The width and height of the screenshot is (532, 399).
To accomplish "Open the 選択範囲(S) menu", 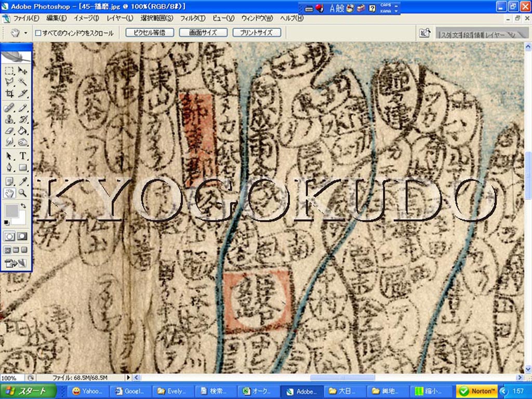I will point(156,18).
